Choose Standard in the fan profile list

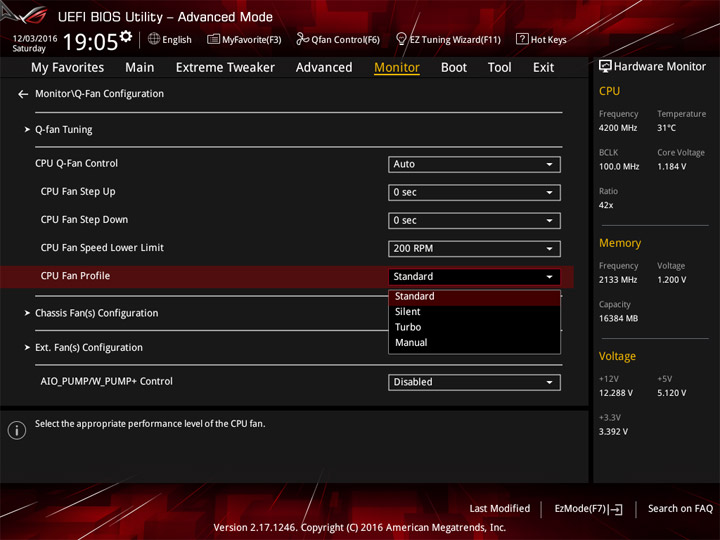click(474, 297)
